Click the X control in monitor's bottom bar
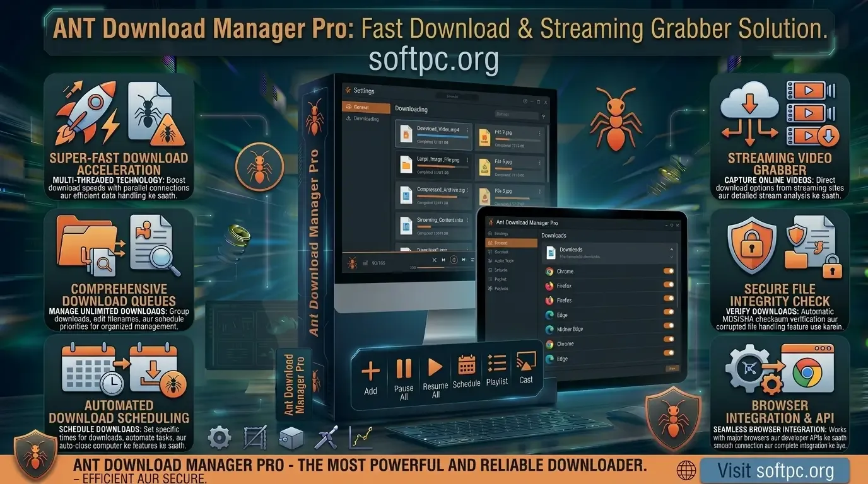This screenshot has width=868, height=484. coord(435,260)
